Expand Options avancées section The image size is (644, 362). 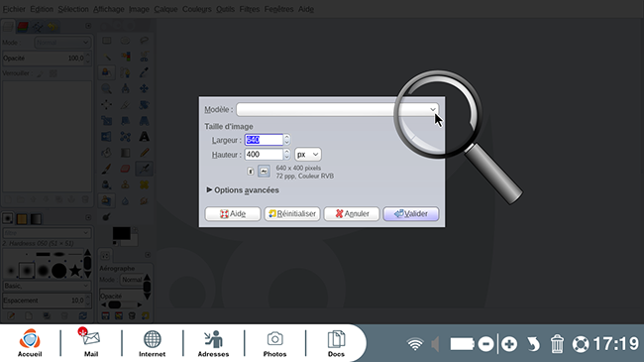243,190
